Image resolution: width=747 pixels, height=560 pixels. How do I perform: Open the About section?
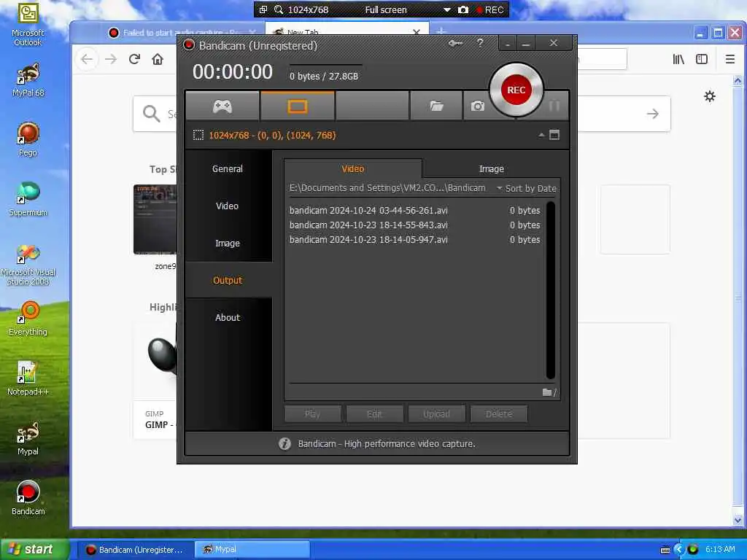(228, 318)
